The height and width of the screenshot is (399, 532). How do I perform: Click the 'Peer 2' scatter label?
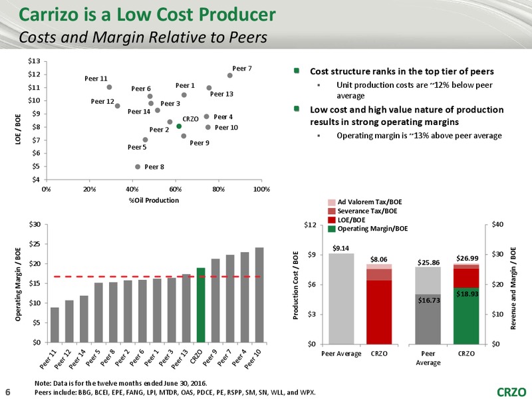(x=159, y=130)
